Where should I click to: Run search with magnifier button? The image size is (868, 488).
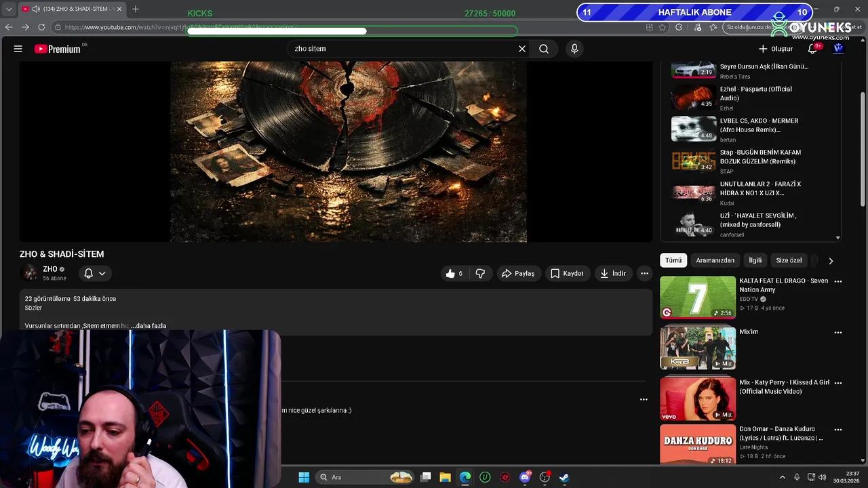click(x=544, y=49)
